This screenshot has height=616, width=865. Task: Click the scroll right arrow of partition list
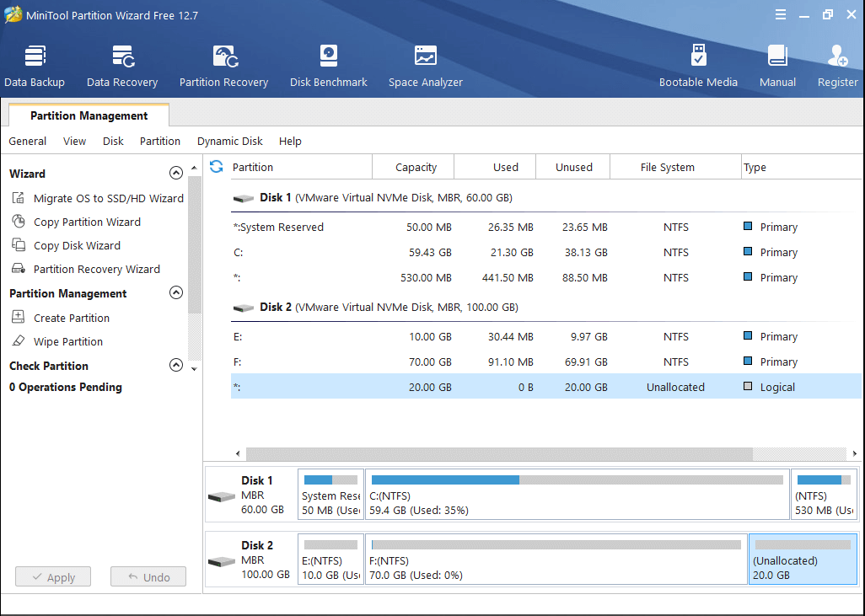click(x=855, y=454)
